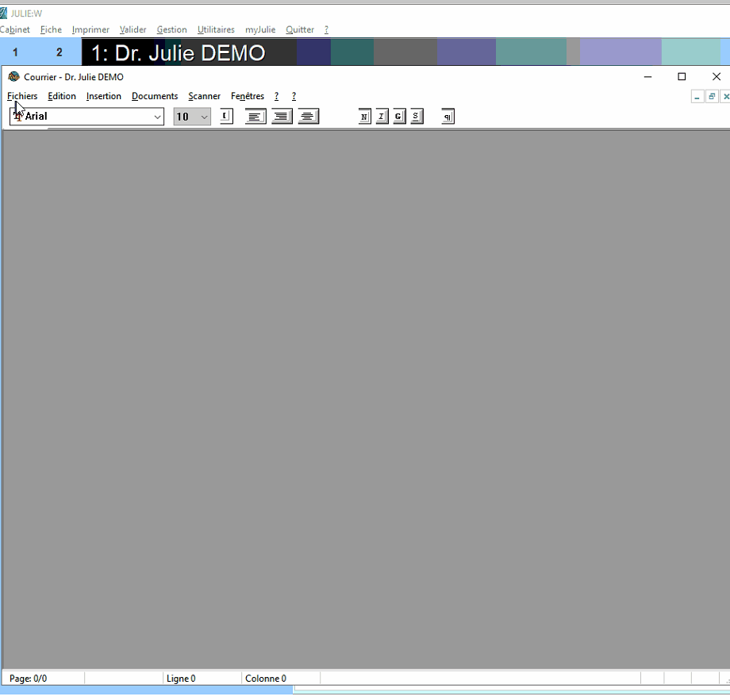Toggle the G (gras/bold) formatting button
The width and height of the screenshot is (730, 700).
tap(399, 117)
